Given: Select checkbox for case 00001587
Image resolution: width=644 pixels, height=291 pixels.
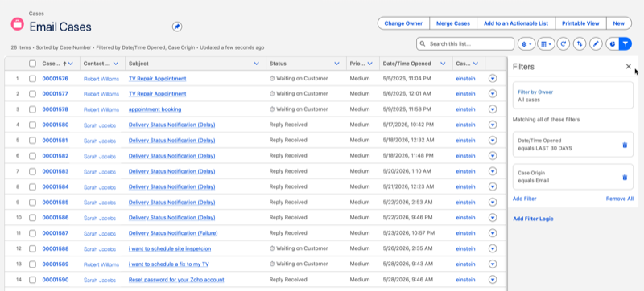Looking at the screenshot, I should click(x=32, y=233).
